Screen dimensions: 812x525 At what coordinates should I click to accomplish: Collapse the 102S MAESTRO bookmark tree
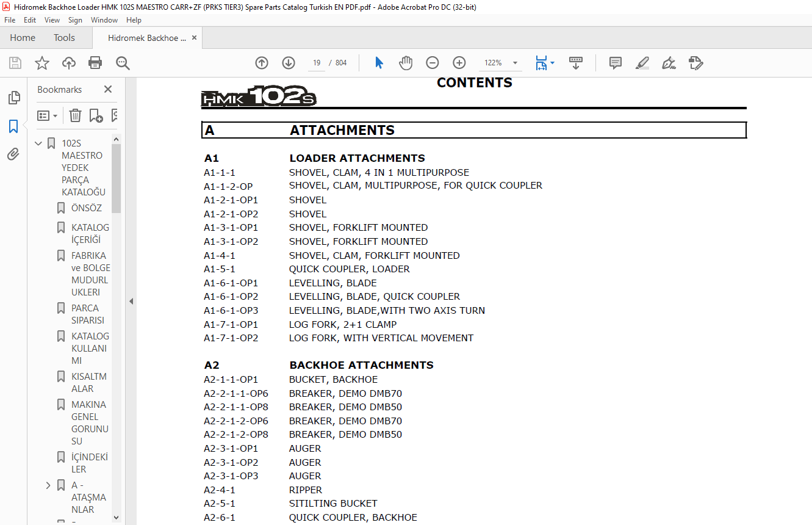[x=38, y=143]
